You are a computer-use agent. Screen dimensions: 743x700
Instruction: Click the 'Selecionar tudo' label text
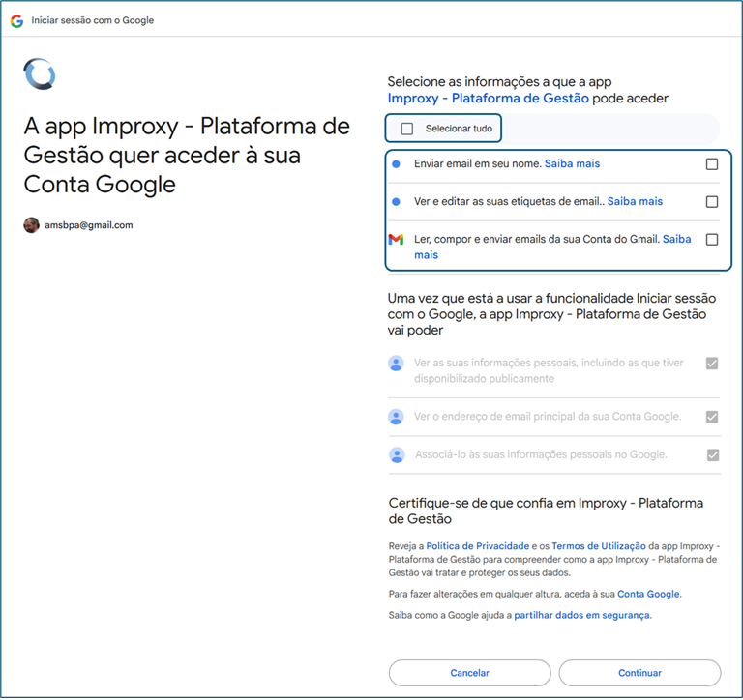tap(459, 129)
